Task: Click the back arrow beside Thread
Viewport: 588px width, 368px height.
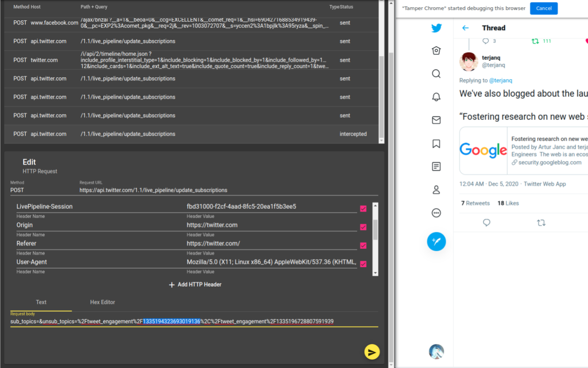Action: [465, 28]
